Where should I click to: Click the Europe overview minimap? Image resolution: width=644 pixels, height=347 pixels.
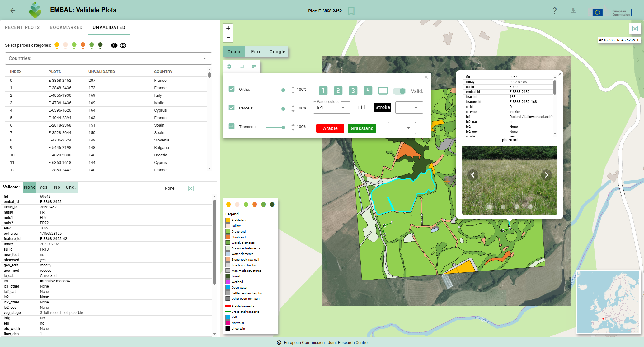coord(608,302)
